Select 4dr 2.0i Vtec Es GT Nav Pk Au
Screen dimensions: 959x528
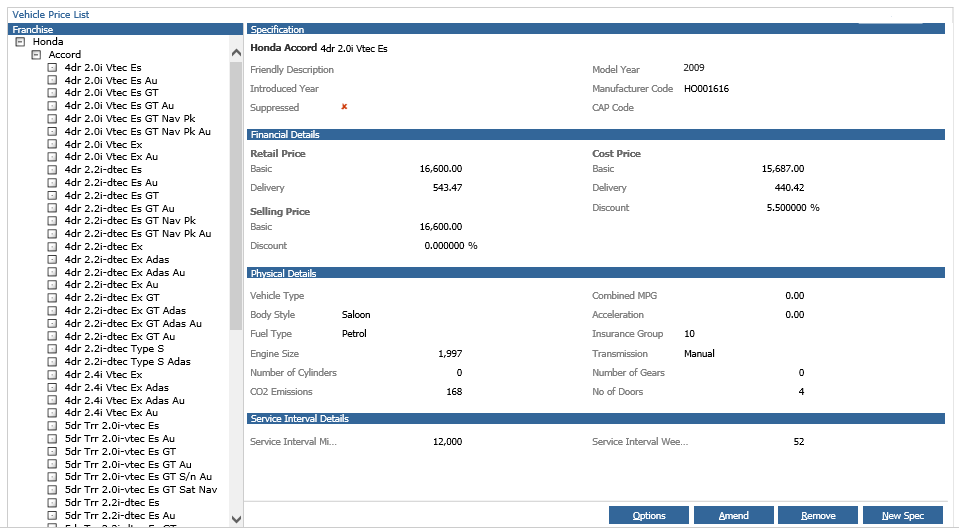point(138,132)
